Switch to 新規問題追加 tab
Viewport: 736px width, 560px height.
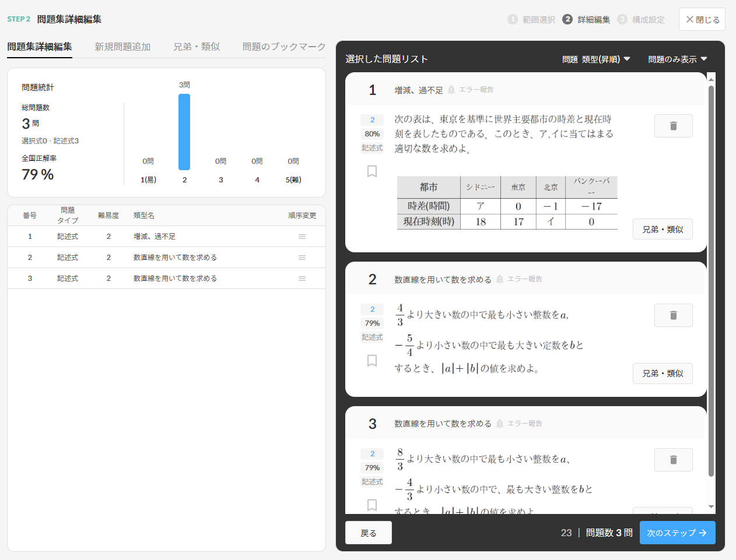pos(122,47)
